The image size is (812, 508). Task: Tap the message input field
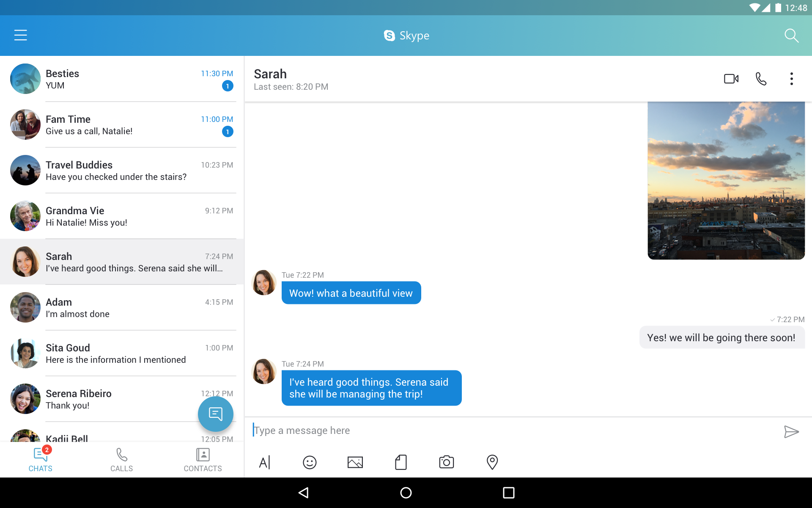click(514, 430)
